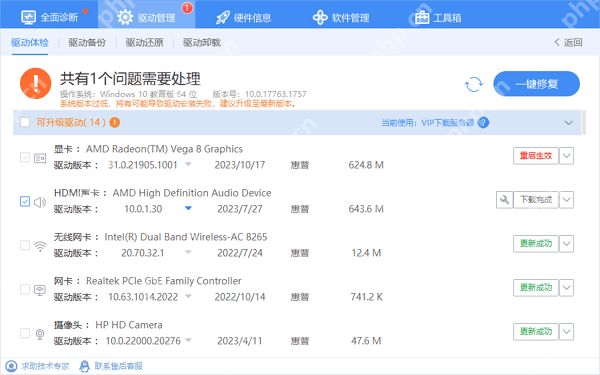Click the 重启生效 button for Radeon
600x375 pixels.
536,156
